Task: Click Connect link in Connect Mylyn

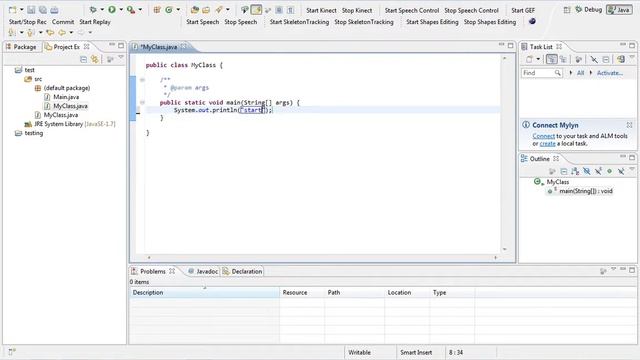Action: coord(543,136)
